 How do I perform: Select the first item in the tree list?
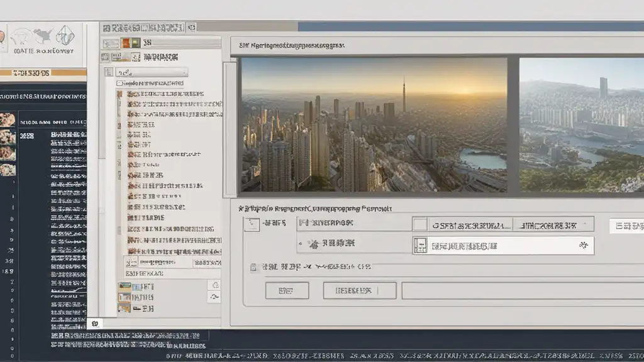165,94
